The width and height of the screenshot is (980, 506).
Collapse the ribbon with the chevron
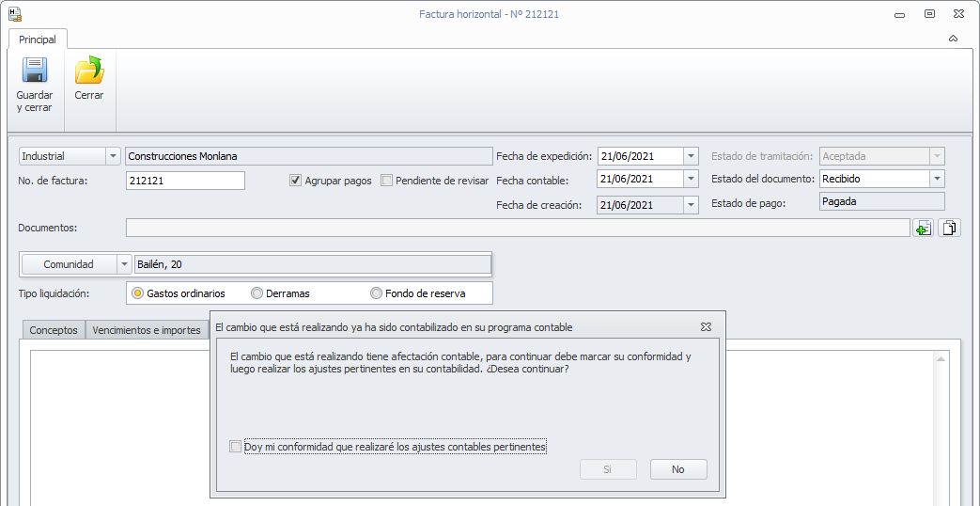point(953,40)
